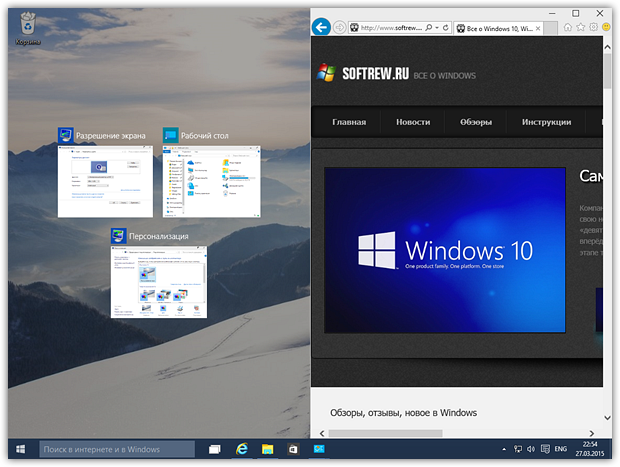Viewport: 620px width, 467px height.
Task: Open the Store taskbar icon
Action: pyautogui.click(x=293, y=449)
